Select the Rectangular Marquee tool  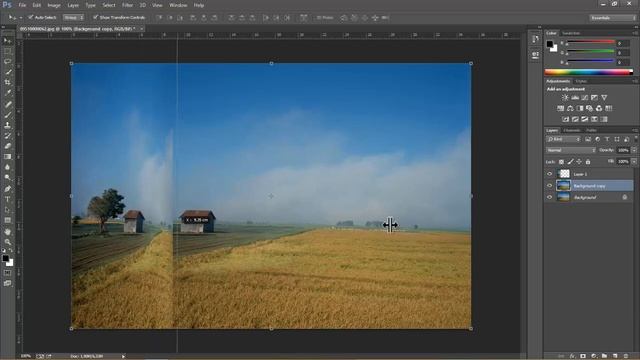point(7,51)
